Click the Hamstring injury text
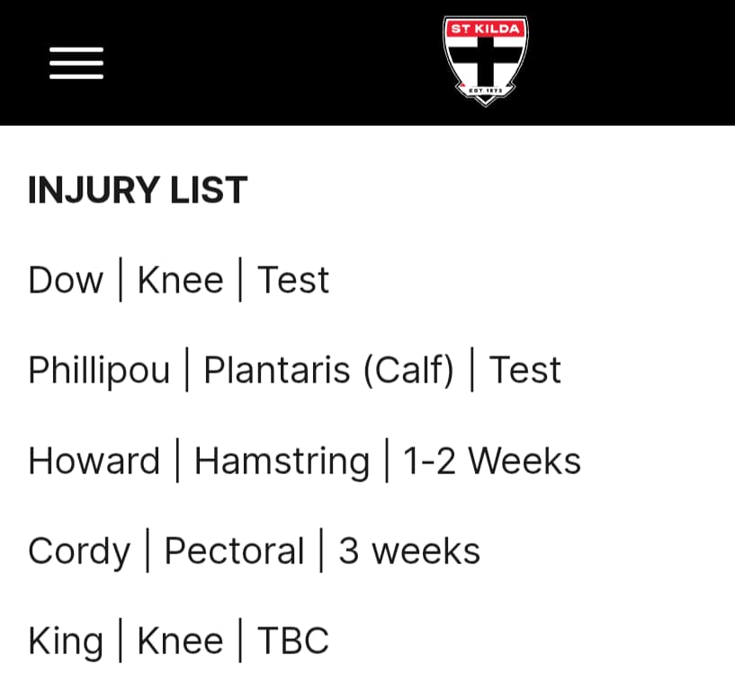This screenshot has width=735, height=700. 282,462
